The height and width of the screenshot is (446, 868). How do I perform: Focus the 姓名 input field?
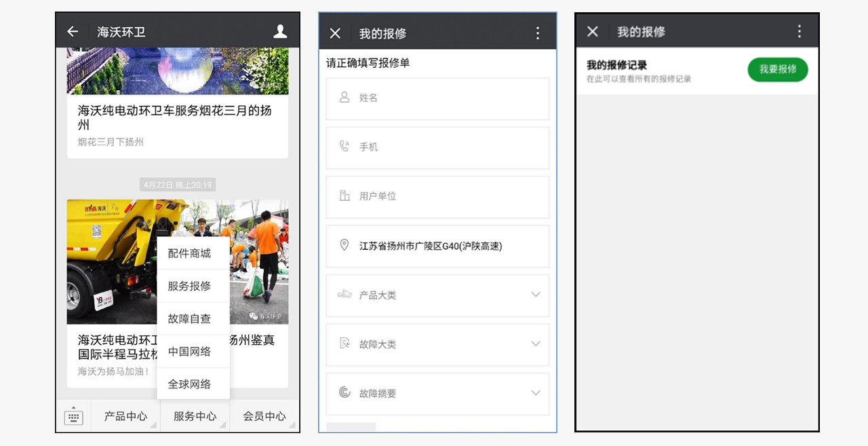coord(437,98)
